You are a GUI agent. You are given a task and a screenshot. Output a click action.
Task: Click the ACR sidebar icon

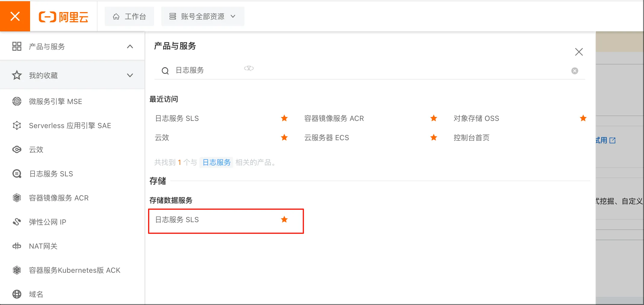(17, 198)
